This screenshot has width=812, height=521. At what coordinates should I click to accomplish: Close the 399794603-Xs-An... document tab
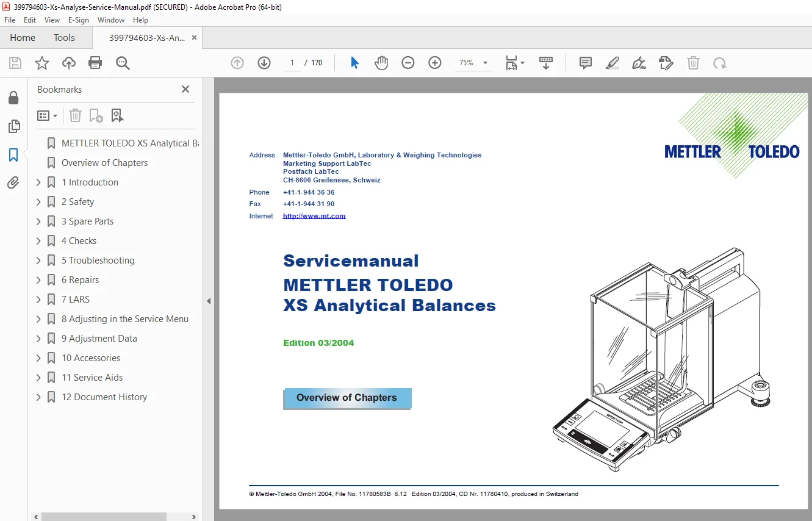195,38
